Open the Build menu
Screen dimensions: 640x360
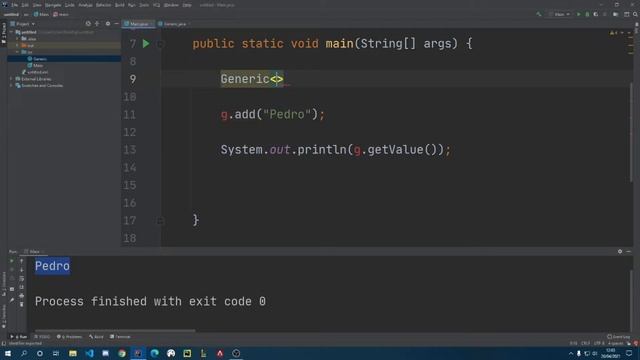(x=120, y=5)
